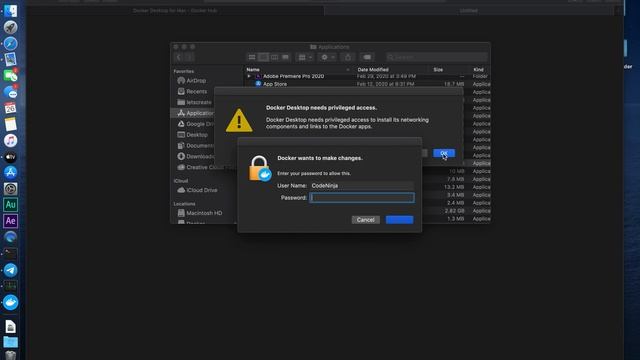Open Google Drive in Finder sidebar

coord(195,124)
